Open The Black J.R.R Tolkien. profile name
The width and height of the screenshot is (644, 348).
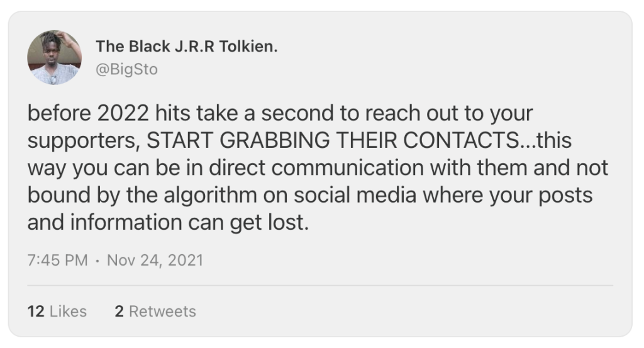pos(186,47)
